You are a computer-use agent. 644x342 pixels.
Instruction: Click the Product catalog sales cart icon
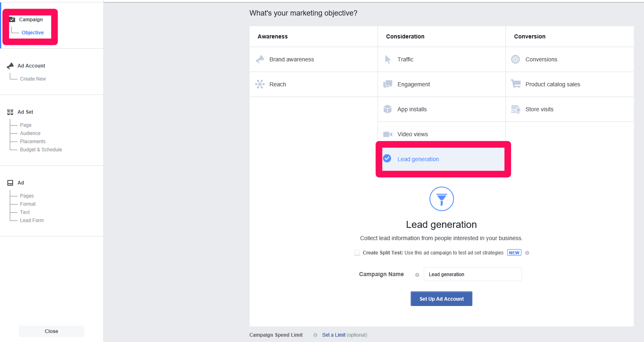[x=516, y=84]
